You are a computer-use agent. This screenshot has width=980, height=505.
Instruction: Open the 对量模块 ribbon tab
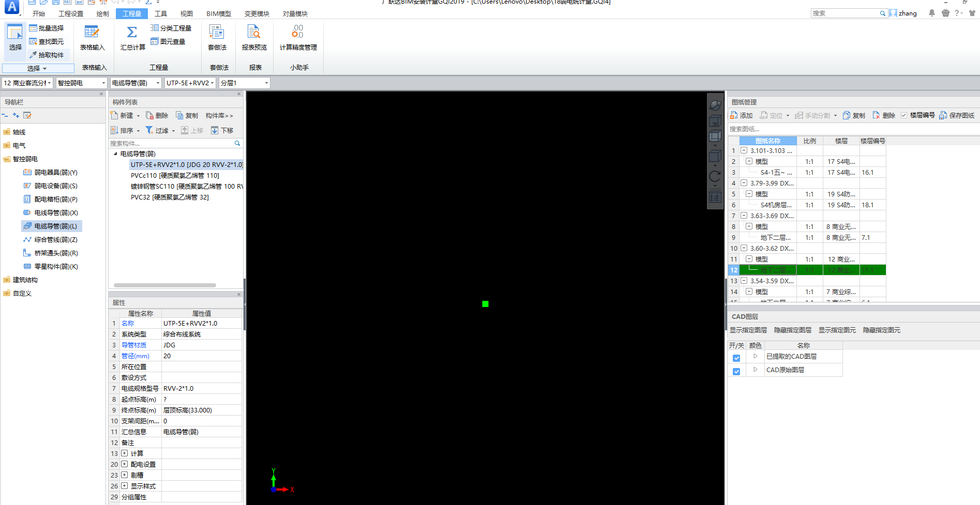tap(295, 14)
